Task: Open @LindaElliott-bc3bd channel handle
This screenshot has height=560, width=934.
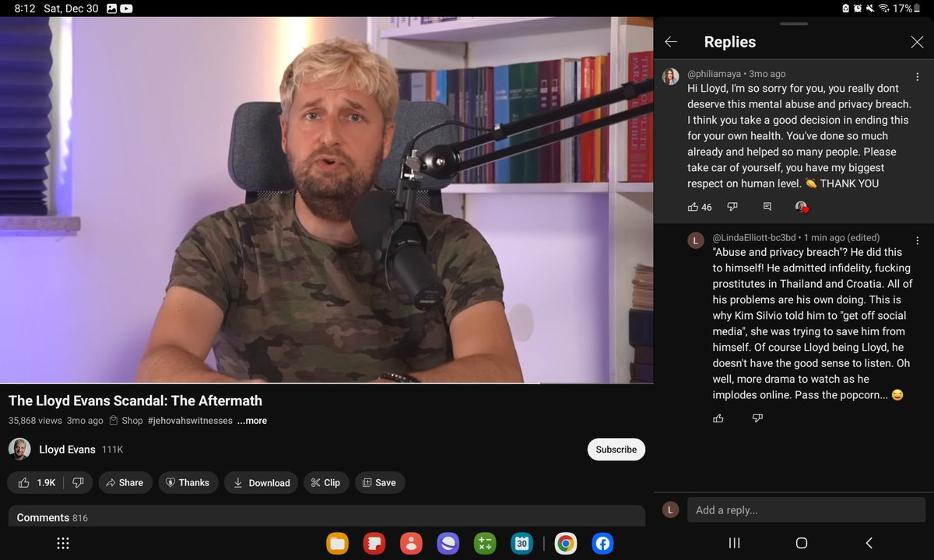Action: 754,237
